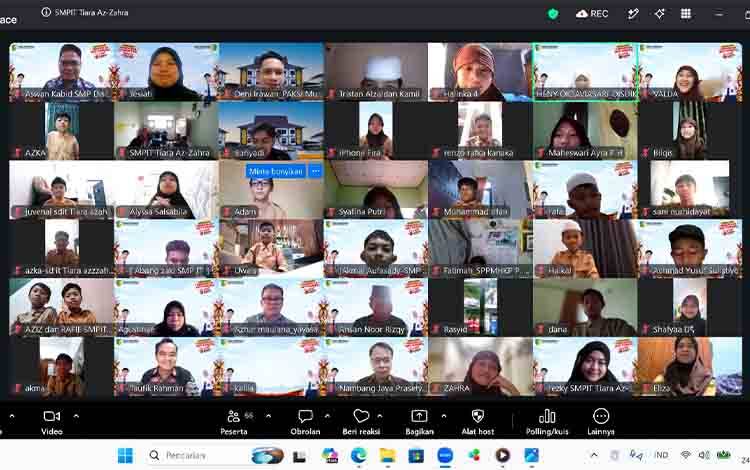Expand the Video options chevron
Viewport: 750px width, 470px height.
76,416
